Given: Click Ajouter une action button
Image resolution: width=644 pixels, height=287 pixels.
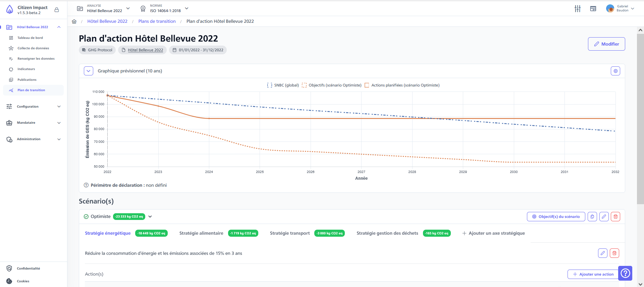Looking at the screenshot, I should coord(593,274).
